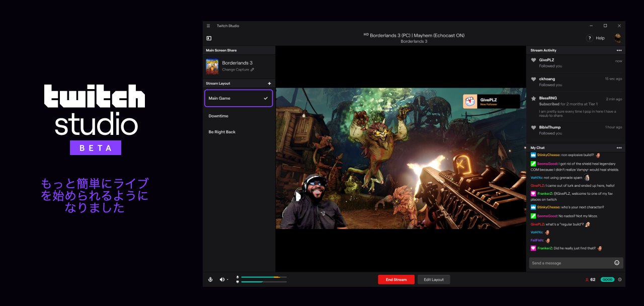Click the crown badge of first StinkyCheese message
This screenshot has width=644, height=306.
[533, 155]
